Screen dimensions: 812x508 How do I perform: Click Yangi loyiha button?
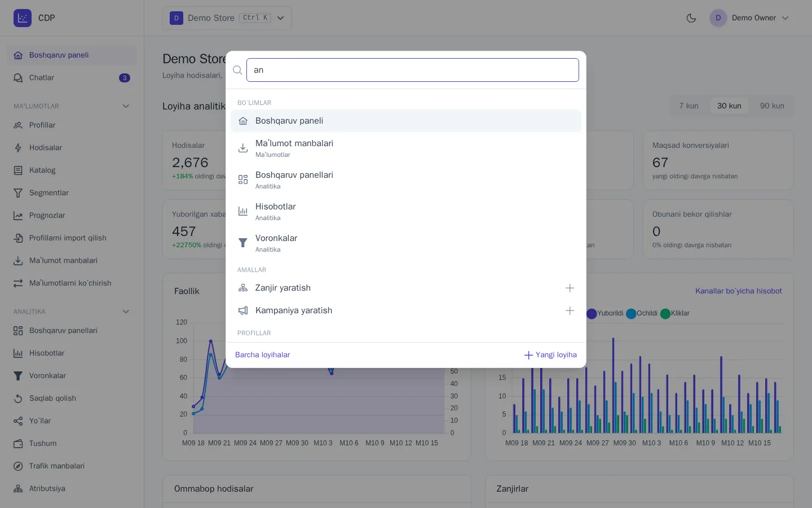(550, 355)
